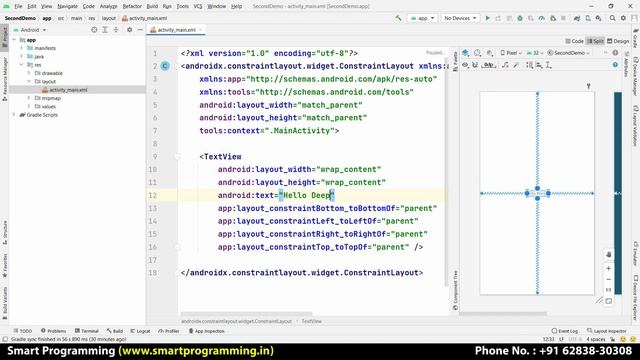Toggle the Palette vertical tab
Viewport: 640px width, 360px height.
click(455, 61)
